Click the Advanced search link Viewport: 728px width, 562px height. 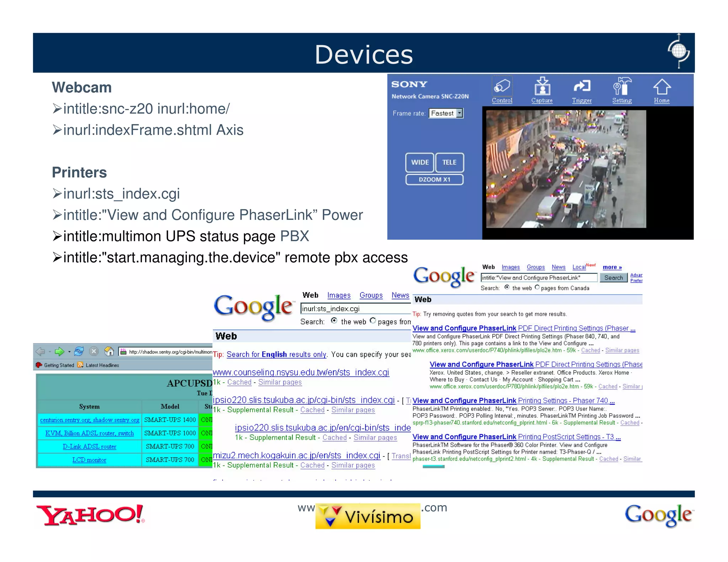(636, 275)
